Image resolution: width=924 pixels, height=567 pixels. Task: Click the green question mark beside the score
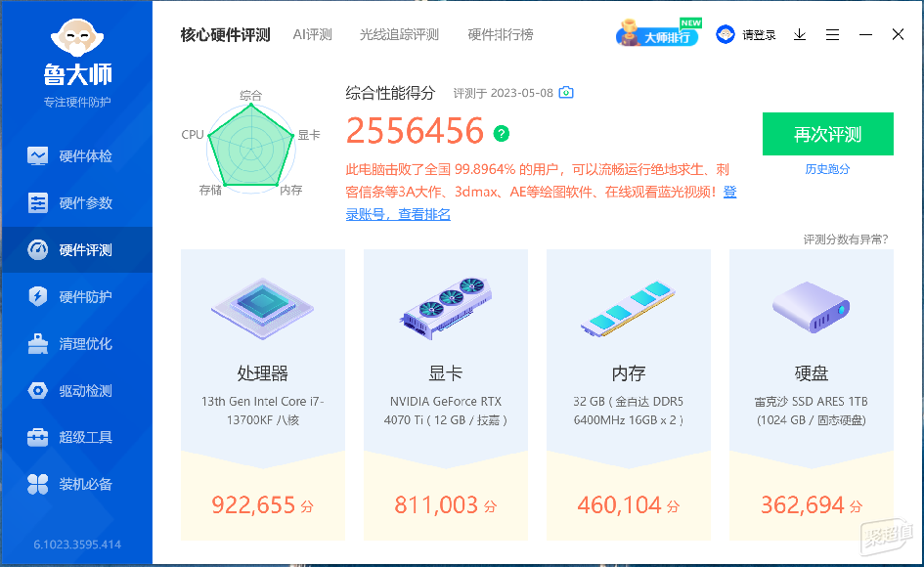tap(501, 134)
